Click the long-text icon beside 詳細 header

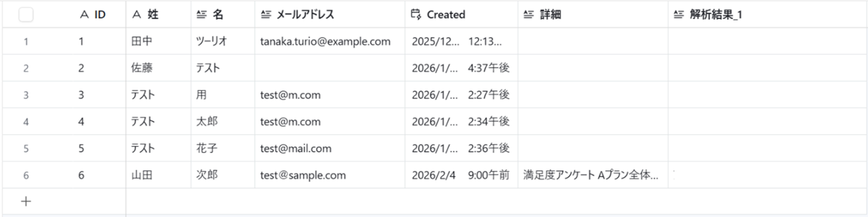(529, 15)
